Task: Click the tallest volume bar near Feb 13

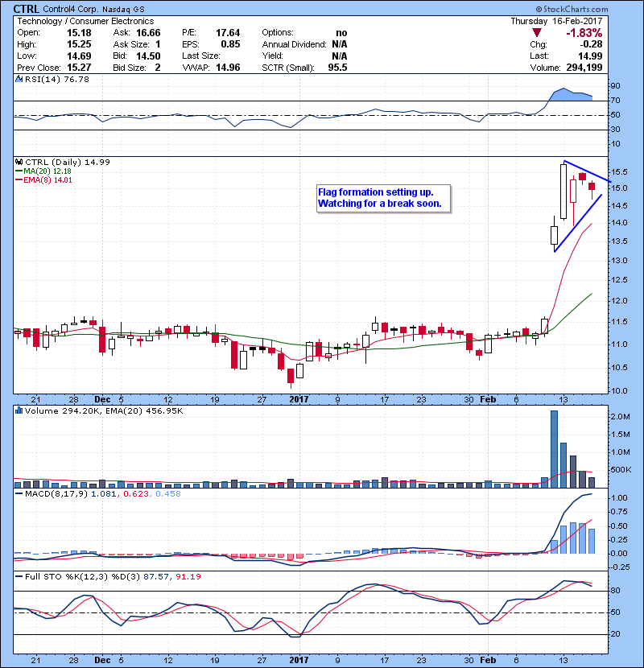Action: (554, 449)
